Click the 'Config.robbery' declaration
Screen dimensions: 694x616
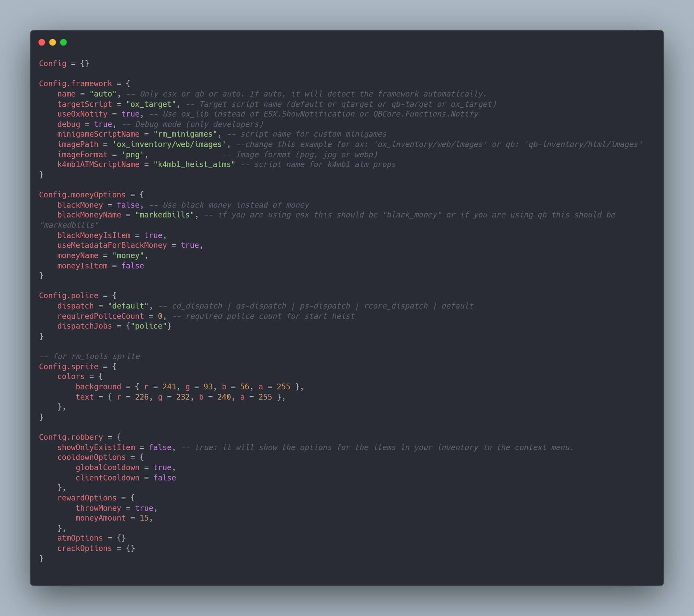click(x=71, y=437)
